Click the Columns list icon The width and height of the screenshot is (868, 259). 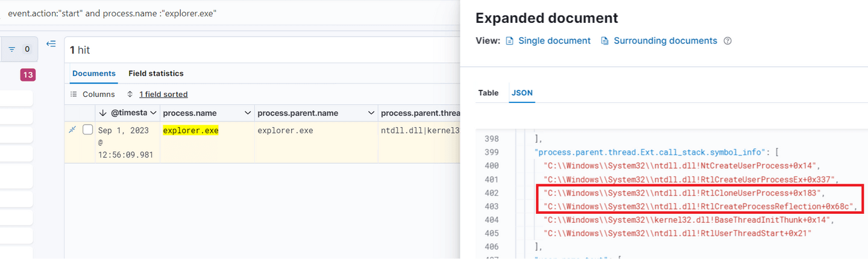pyautogui.click(x=74, y=95)
